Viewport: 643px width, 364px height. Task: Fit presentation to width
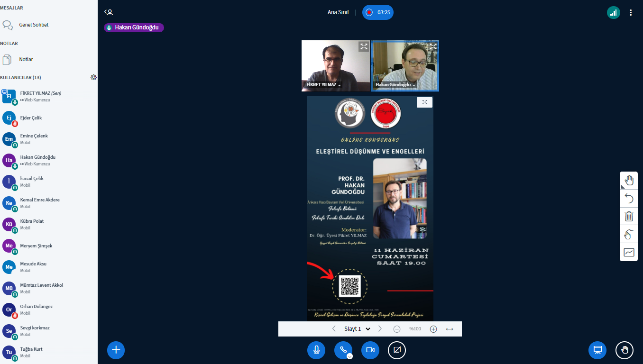450,329
